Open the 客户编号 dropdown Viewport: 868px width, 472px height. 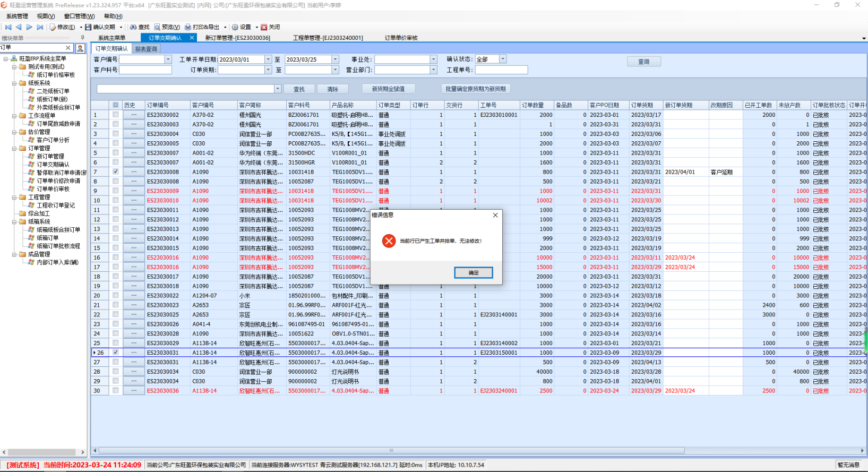tap(168, 59)
